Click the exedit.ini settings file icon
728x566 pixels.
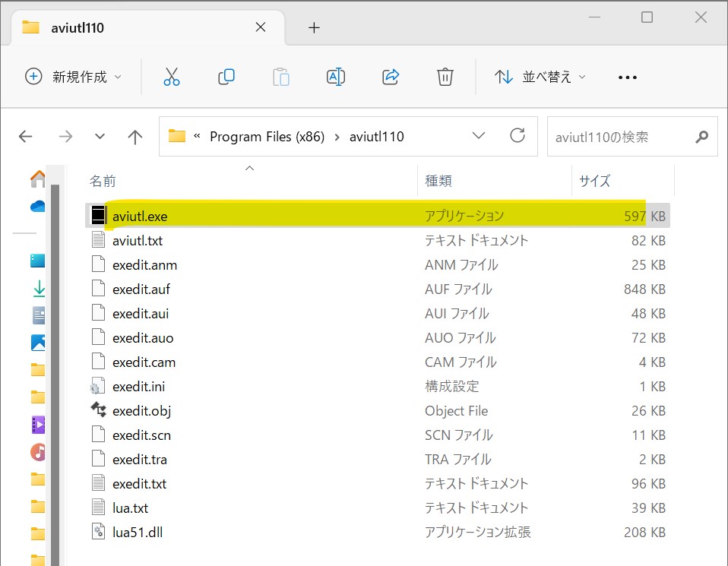coord(97,386)
